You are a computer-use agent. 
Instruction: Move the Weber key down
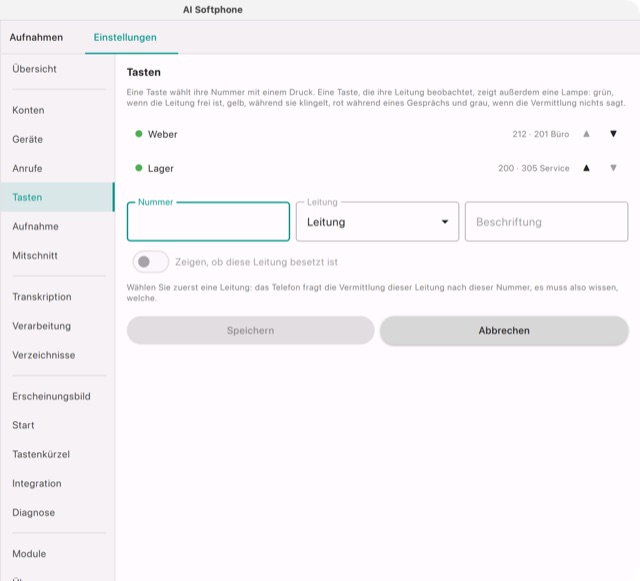pos(613,134)
